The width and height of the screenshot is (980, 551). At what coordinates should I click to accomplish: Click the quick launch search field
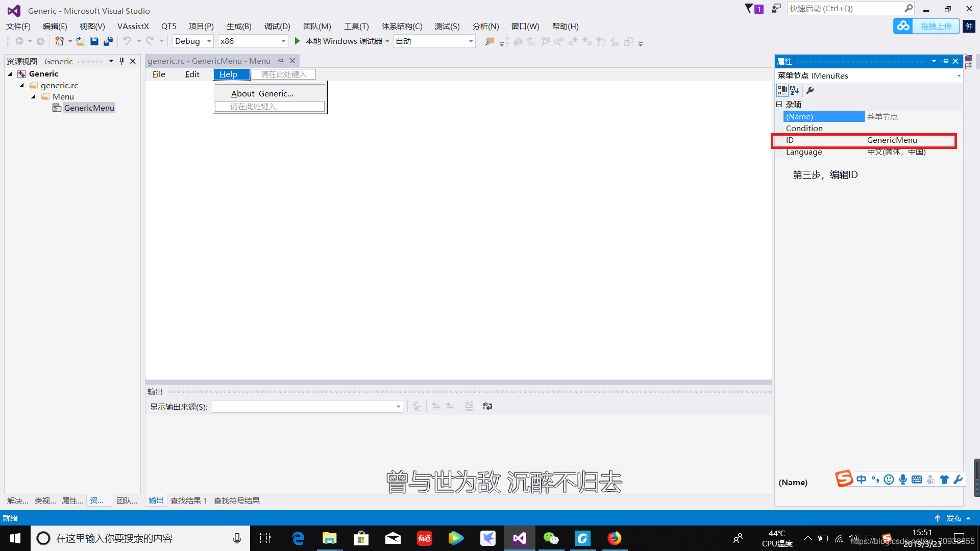pyautogui.click(x=845, y=8)
